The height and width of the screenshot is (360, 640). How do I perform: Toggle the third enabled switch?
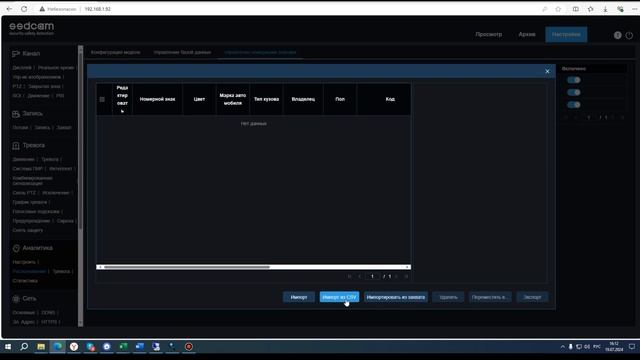[x=573, y=105]
